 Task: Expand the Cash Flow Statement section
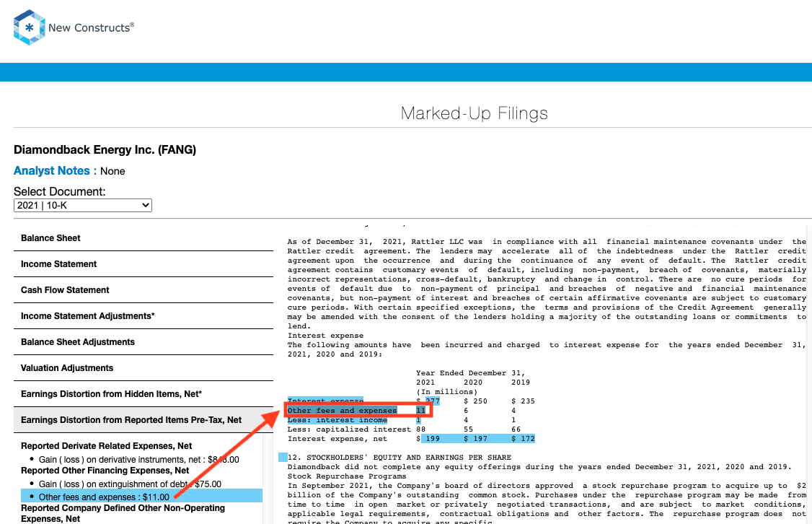click(x=144, y=289)
